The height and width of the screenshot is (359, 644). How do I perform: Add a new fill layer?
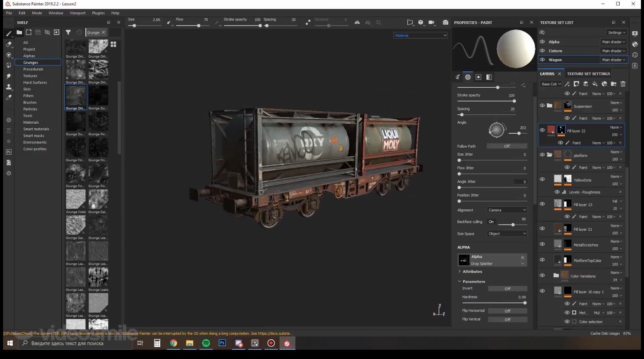click(x=595, y=84)
